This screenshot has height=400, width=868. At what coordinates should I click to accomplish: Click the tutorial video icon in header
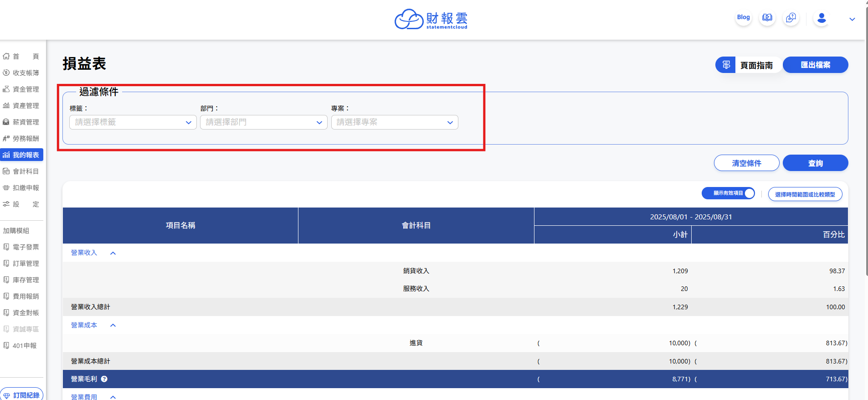pos(767,18)
